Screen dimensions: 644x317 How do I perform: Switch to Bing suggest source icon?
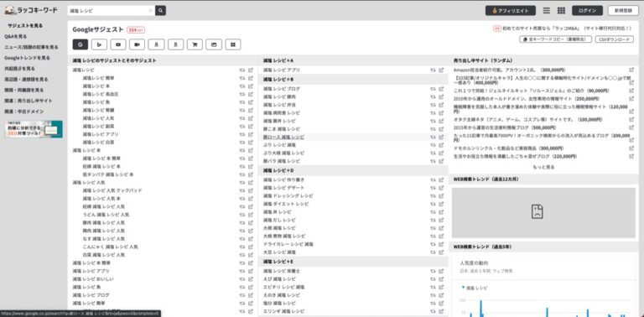[100, 44]
